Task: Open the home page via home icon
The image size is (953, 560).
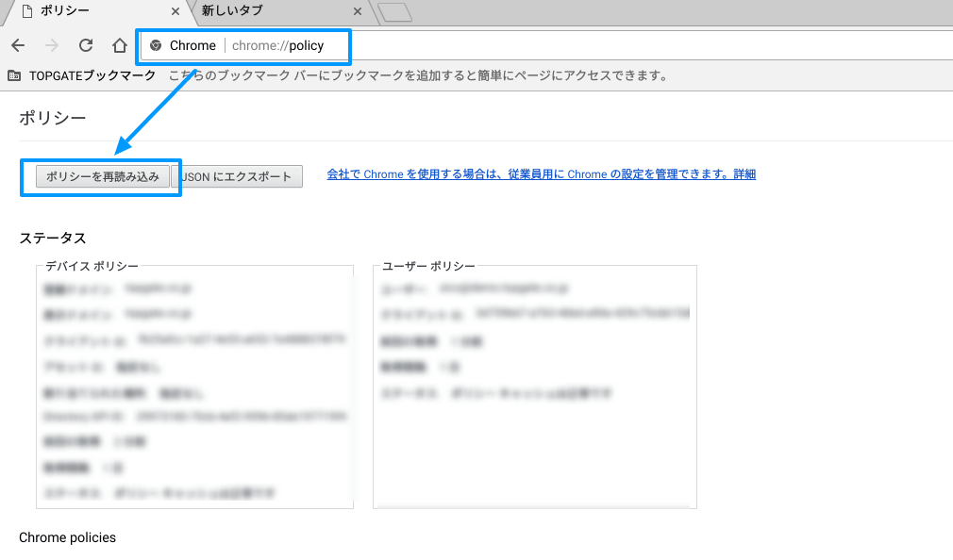Action: pos(120,45)
